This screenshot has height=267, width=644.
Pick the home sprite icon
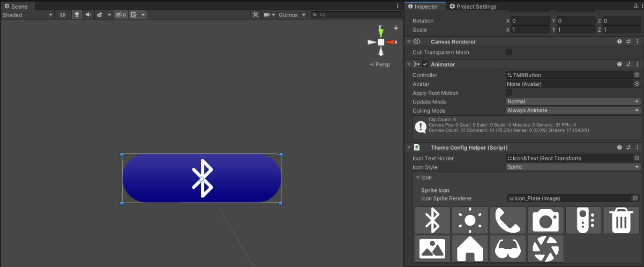click(x=470, y=249)
